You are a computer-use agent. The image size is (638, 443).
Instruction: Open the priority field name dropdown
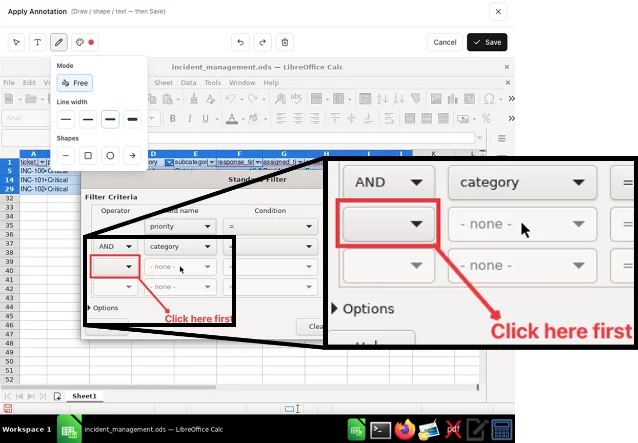180,226
